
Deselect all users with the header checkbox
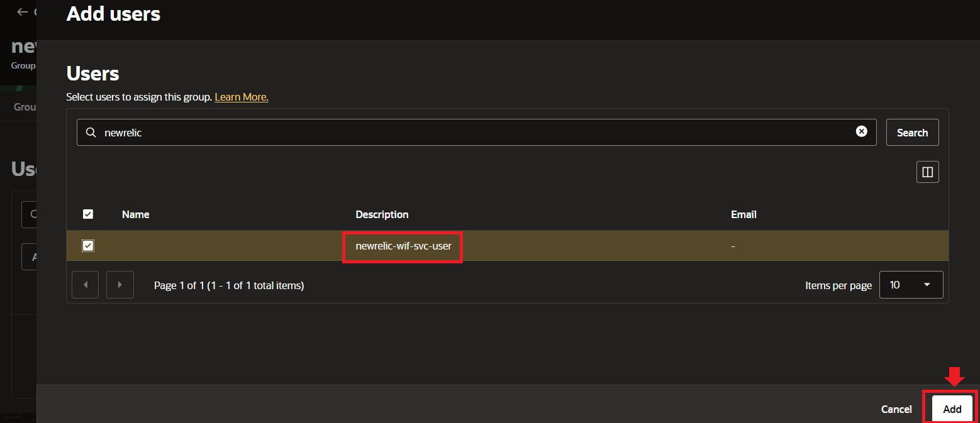pos(87,214)
